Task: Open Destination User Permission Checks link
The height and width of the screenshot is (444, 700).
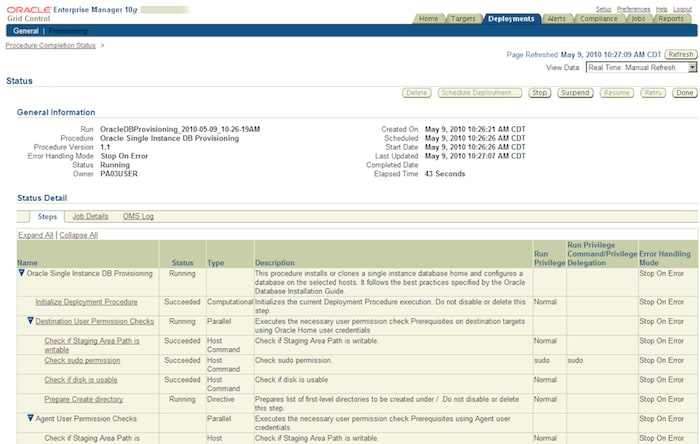Action: 95,321
